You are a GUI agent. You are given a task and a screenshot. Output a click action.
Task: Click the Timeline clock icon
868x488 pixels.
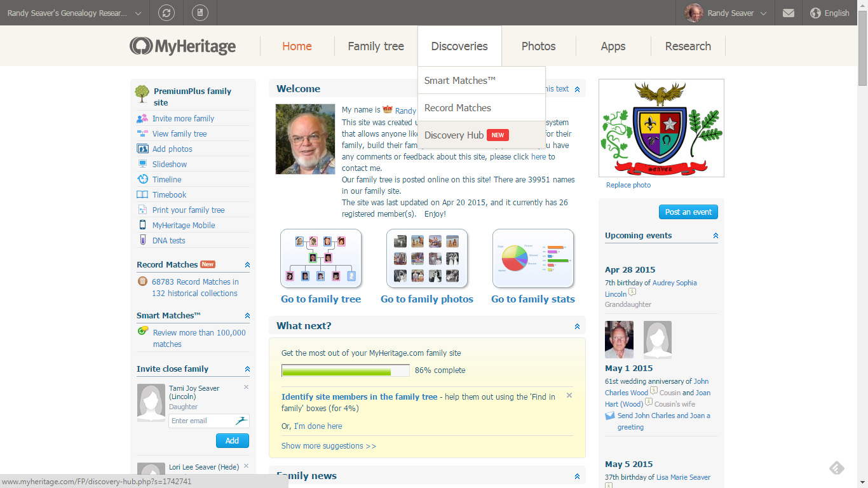(x=142, y=180)
